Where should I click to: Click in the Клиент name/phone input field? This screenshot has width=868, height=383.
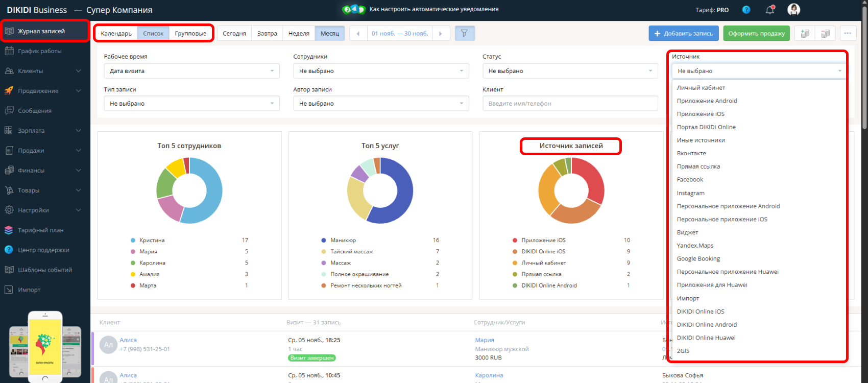tap(570, 104)
